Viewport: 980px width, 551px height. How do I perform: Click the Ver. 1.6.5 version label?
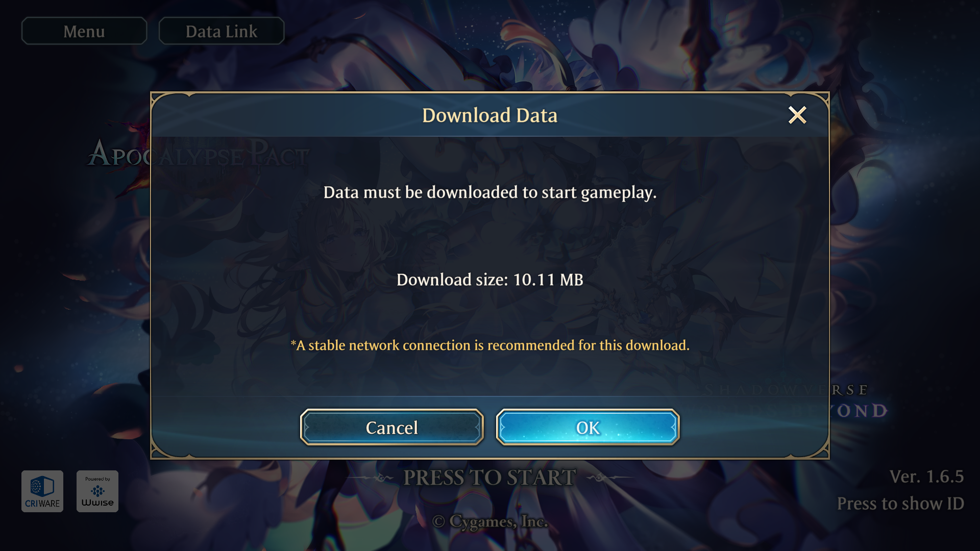926,477
